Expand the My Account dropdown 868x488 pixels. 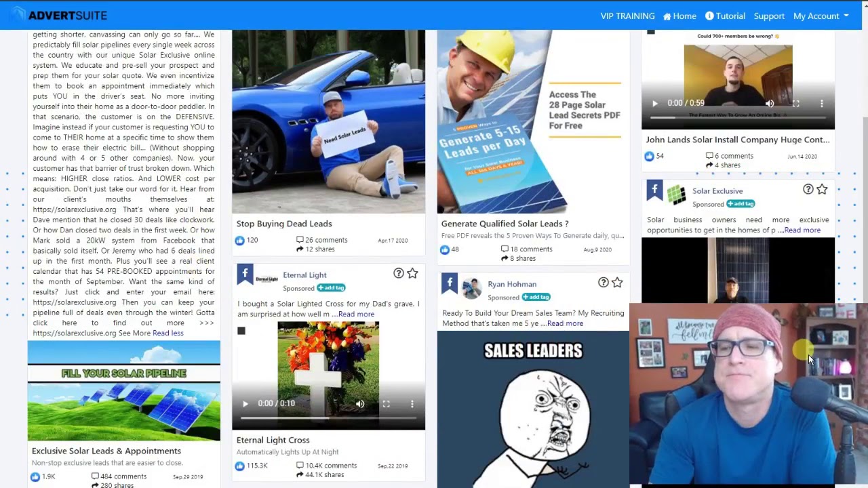click(x=821, y=16)
